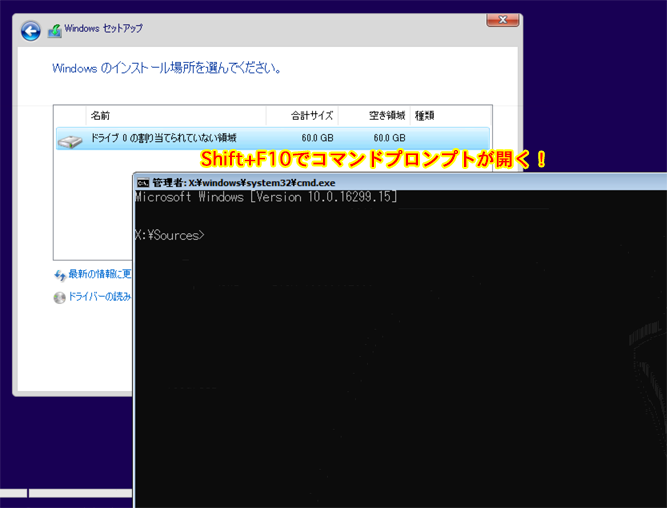
Task: Click the refresh icon beside 最新の情報に更新
Action: [60, 274]
